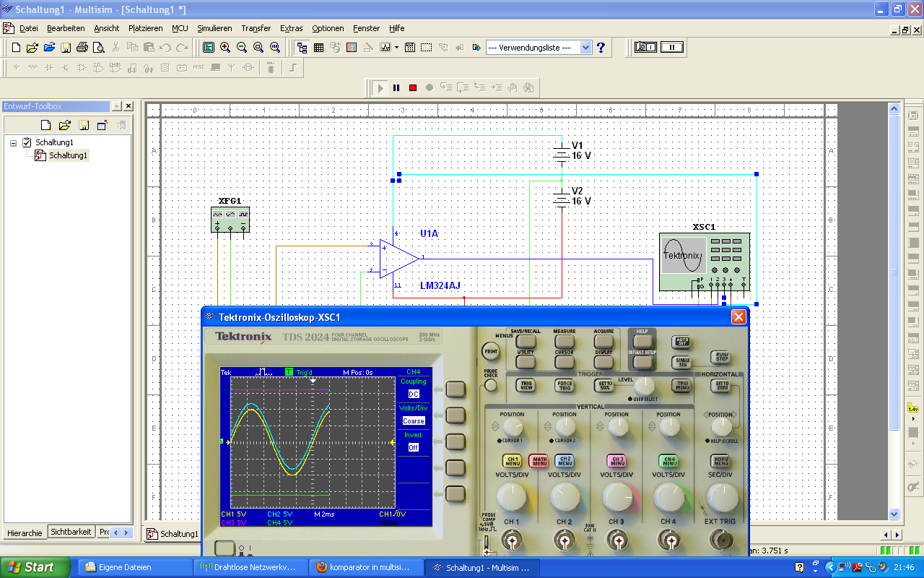Screen dimensions: 924x578
Task: Open the Grapher dropdown arrow
Action: tap(395, 48)
